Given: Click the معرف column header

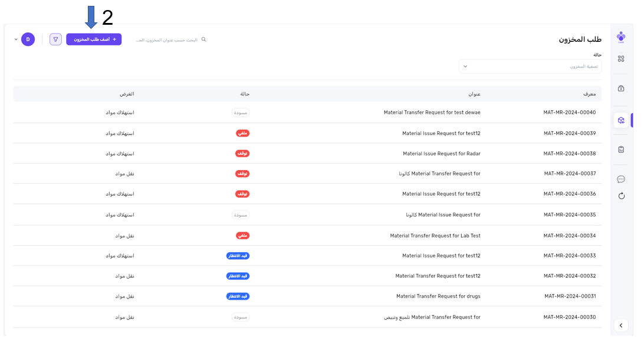Looking at the screenshot, I should click(589, 94).
